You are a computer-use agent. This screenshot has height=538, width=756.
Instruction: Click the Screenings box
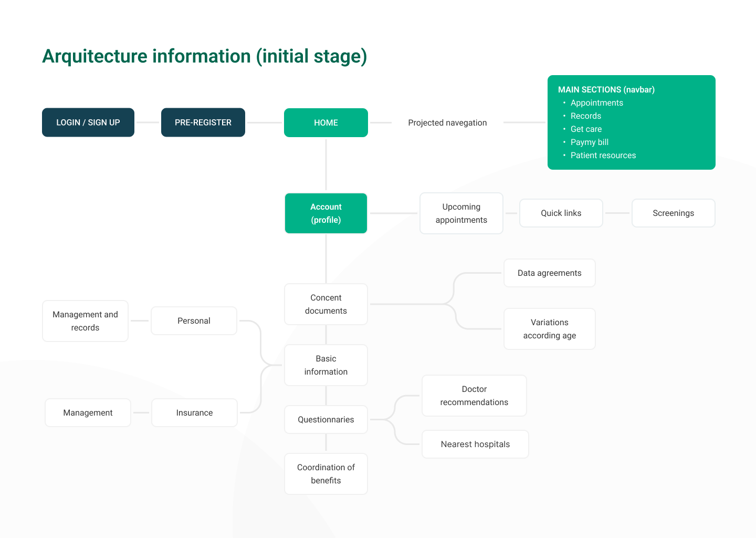tap(673, 213)
